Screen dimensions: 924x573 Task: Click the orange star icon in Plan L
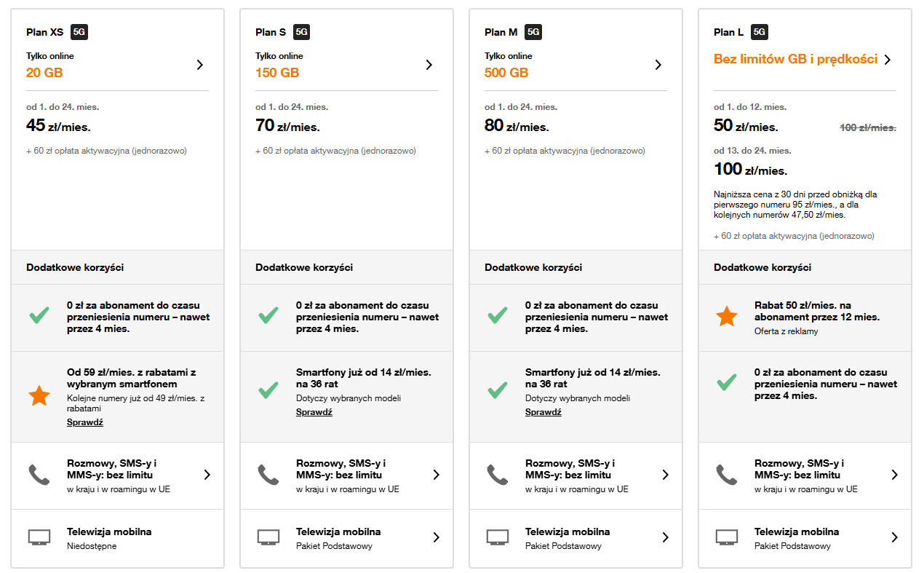pos(727,317)
